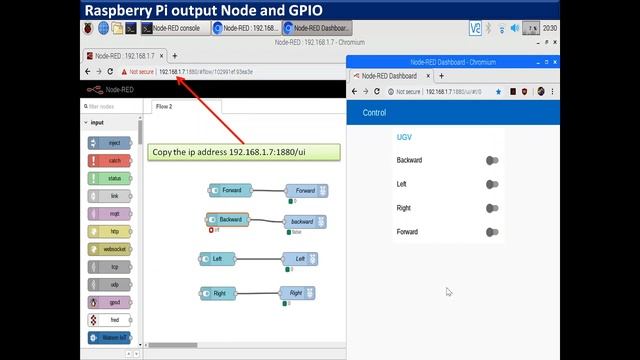Click the Not secure warning in editor window
The height and width of the screenshot is (360, 640).
click(x=138, y=72)
